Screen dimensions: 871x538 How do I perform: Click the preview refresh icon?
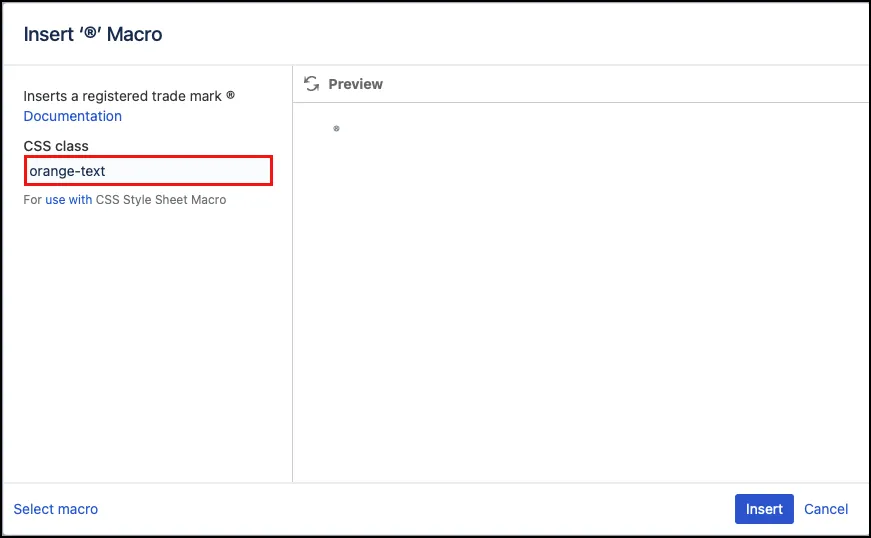coord(312,84)
